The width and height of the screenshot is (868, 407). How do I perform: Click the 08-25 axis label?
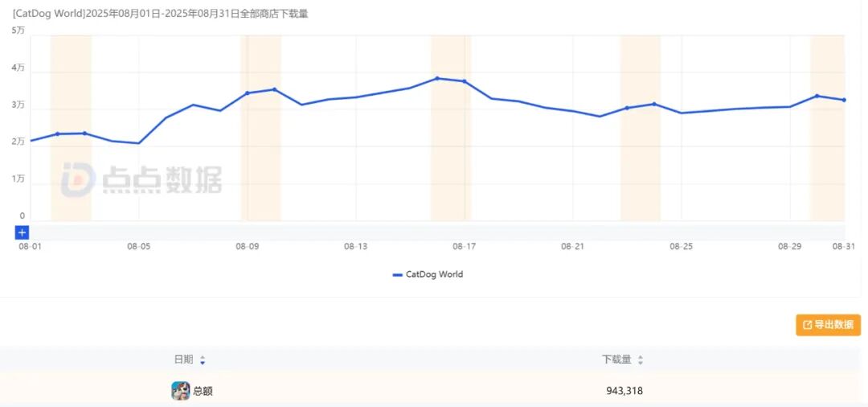pos(682,247)
